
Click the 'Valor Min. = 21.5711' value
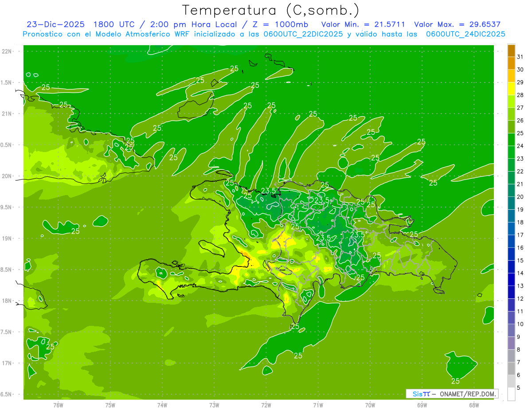pyautogui.click(x=363, y=24)
